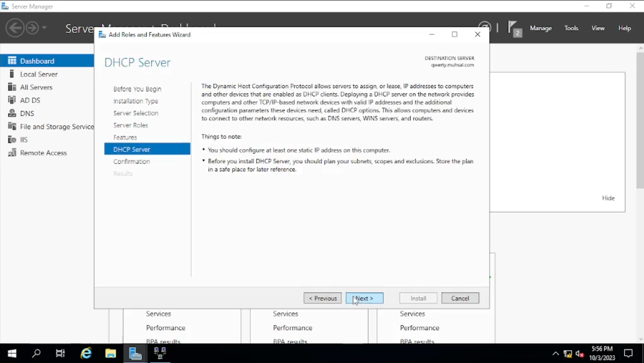Show hidden system tray icons
Viewport: 644px width, 363px height.
click(x=555, y=353)
